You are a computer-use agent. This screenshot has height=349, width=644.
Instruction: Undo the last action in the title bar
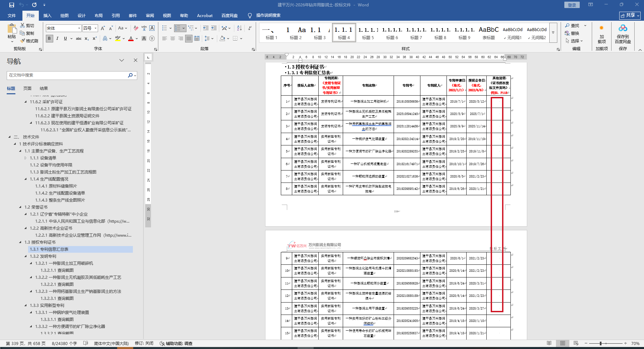click(x=21, y=5)
